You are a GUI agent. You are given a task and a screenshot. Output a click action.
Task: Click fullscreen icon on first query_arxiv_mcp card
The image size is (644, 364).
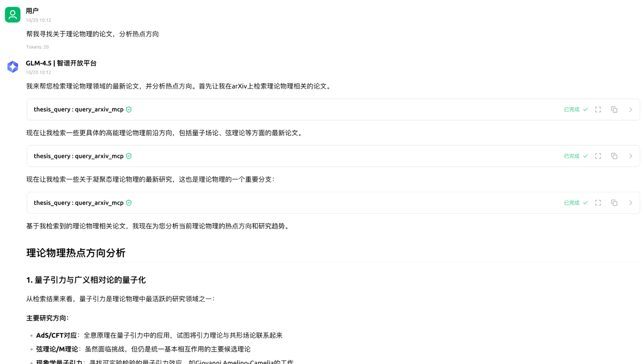598,110
